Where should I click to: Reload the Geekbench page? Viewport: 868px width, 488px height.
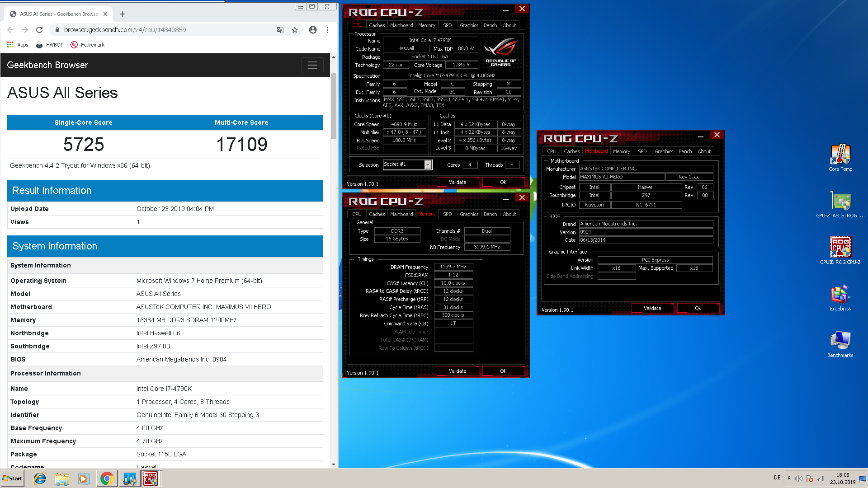coord(39,30)
